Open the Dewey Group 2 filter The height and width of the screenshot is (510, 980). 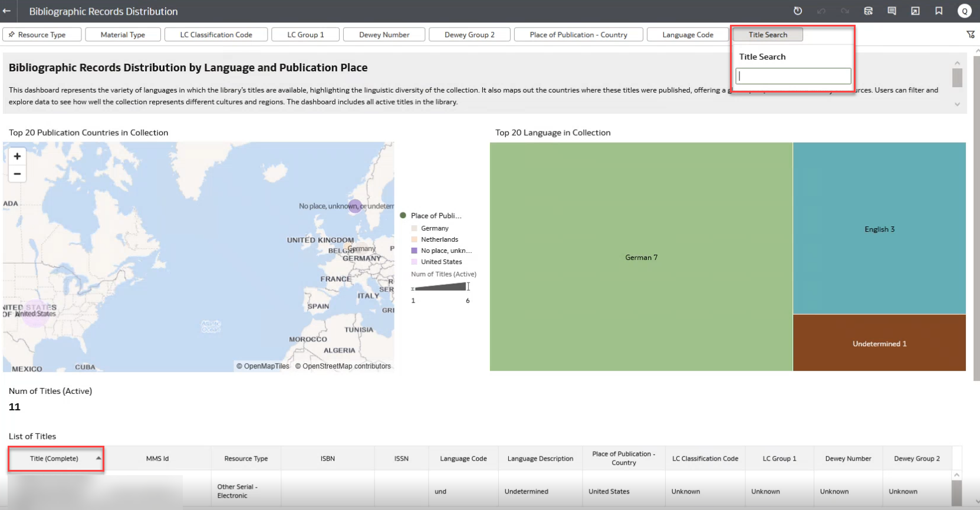469,35
